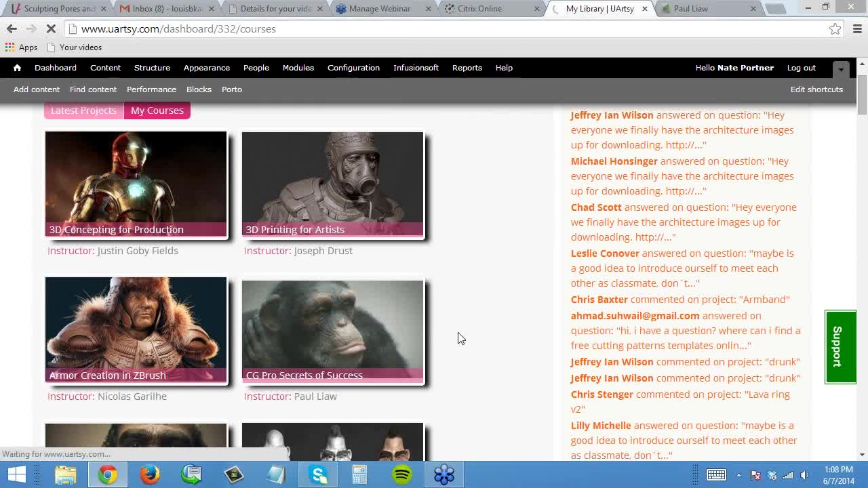Image resolution: width=868 pixels, height=488 pixels.
Task: Open the Apps bookmarks shortcut
Action: click(x=21, y=47)
